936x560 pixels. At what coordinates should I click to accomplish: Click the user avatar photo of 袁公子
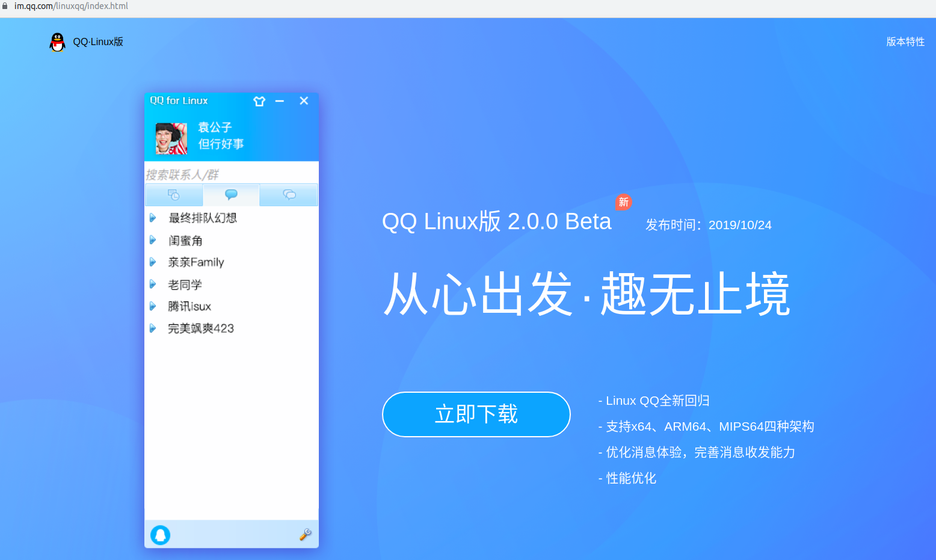pos(171,138)
